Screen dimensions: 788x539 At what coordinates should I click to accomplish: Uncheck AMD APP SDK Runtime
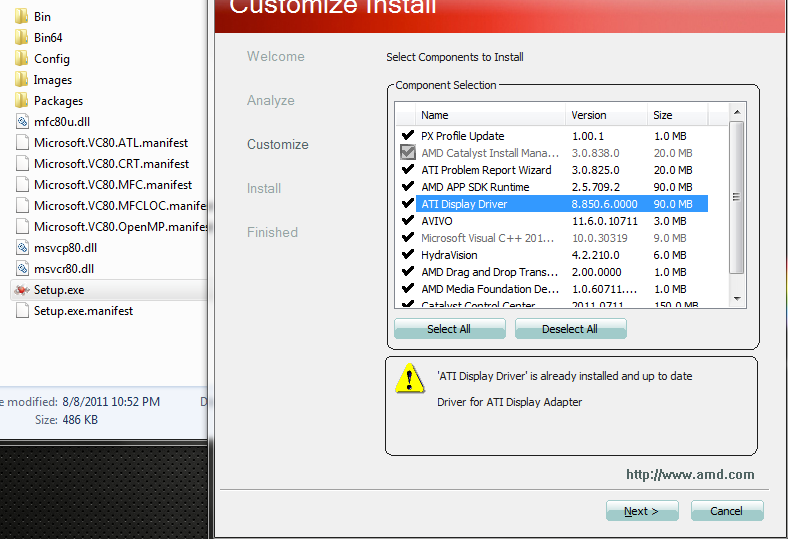click(408, 187)
